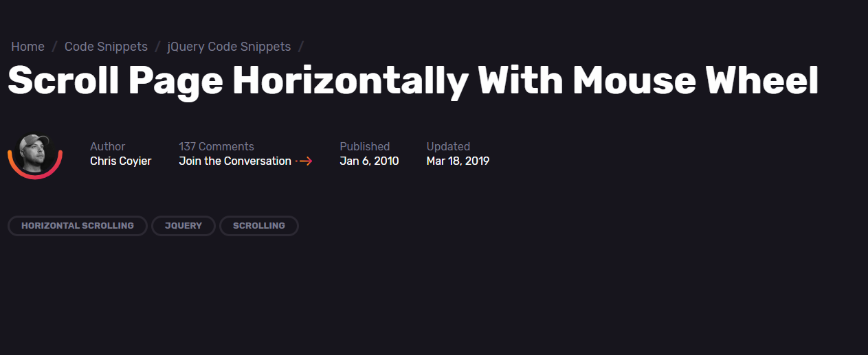868x355 pixels.
Task: Select the Join the Conversation link
Action: coord(235,161)
